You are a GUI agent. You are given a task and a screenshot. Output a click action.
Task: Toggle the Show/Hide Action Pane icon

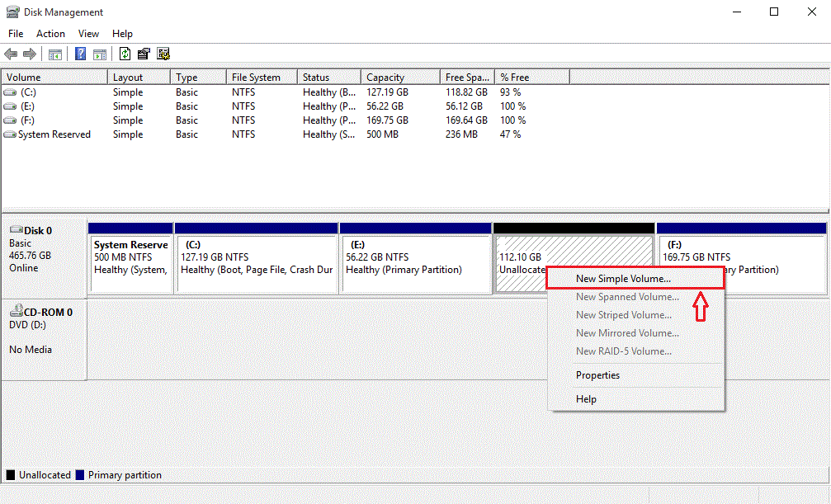[99, 54]
